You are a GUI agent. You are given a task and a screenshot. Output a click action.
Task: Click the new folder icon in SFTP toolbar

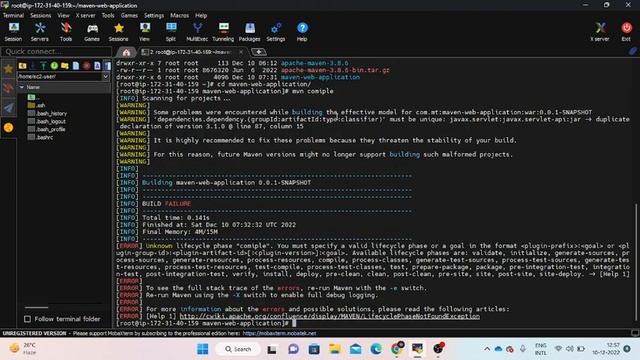point(64,65)
